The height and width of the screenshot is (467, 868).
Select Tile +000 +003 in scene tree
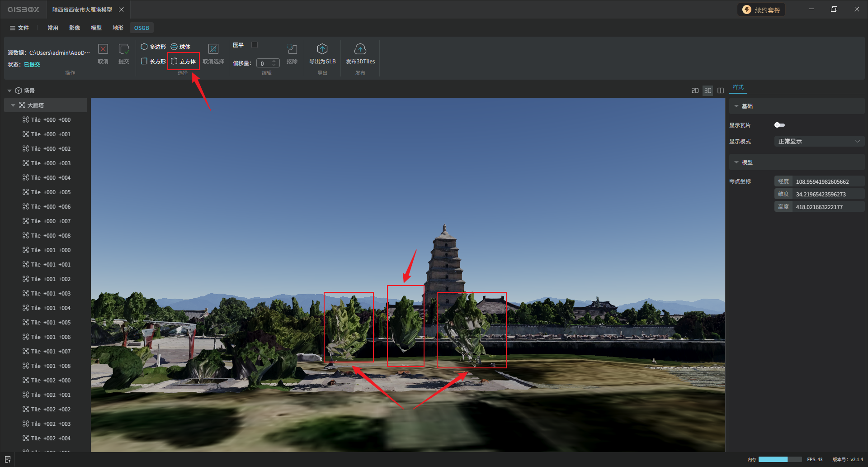pyautogui.click(x=51, y=163)
